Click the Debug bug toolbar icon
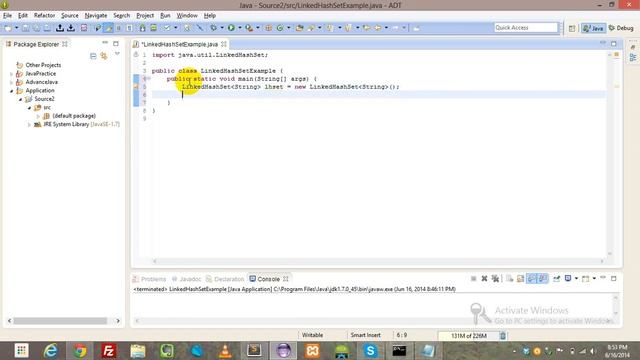The width and height of the screenshot is (640, 360). click(213, 28)
